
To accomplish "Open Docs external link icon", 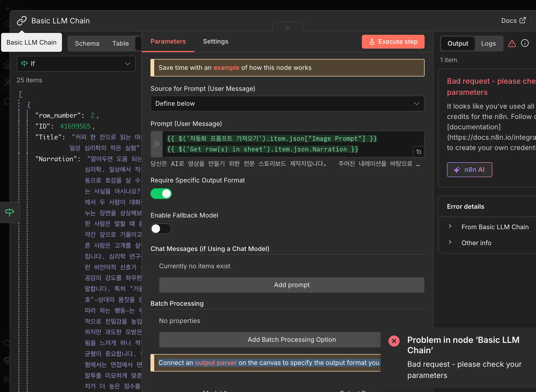I will pos(523,20).
